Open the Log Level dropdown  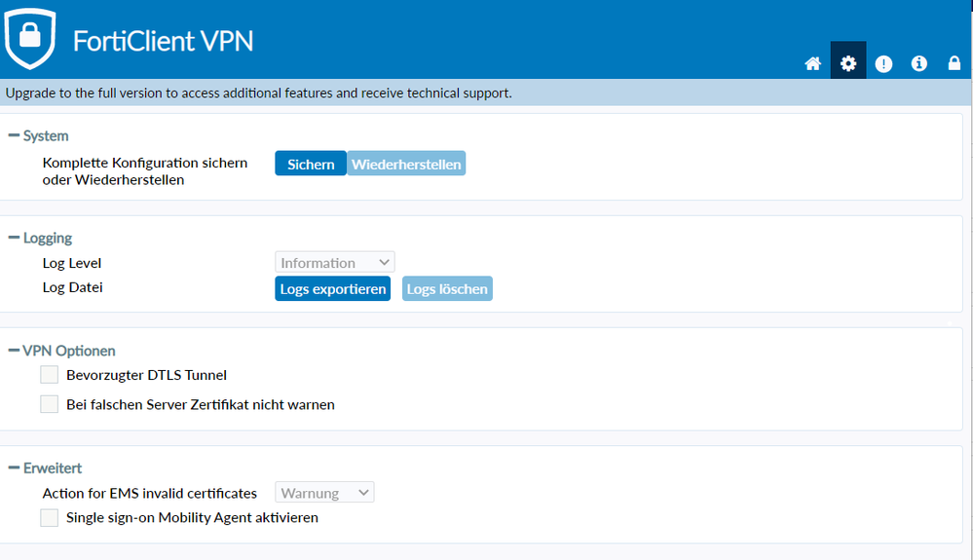[335, 263]
